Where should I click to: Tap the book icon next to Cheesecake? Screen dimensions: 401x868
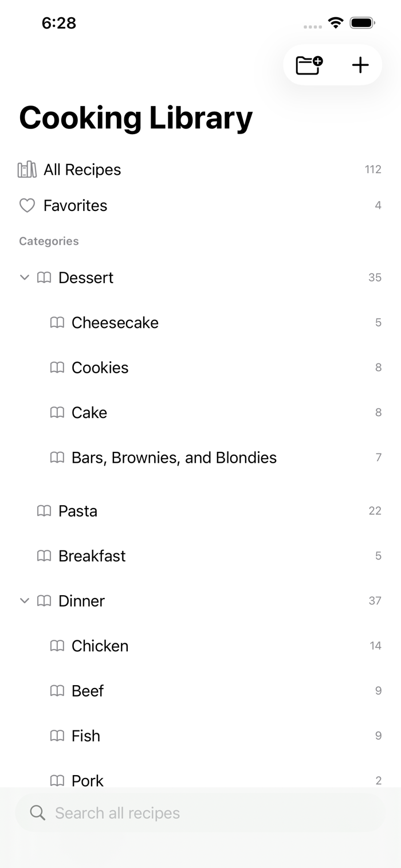point(57,323)
